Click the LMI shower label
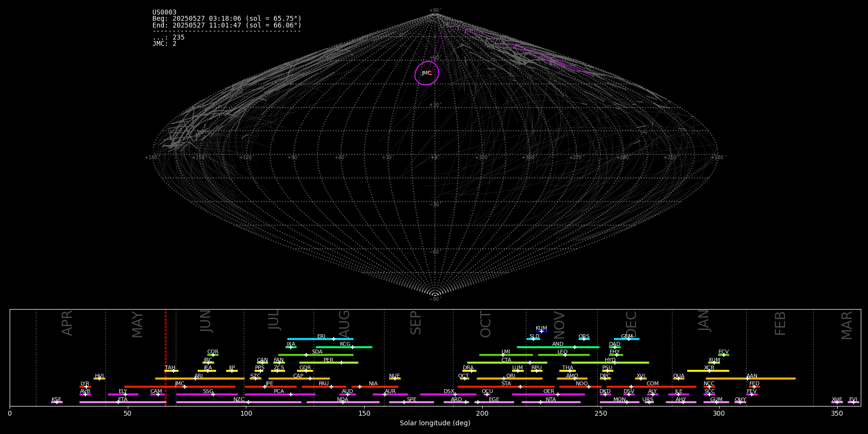Screen dimensions: 868x434 (x=506, y=352)
